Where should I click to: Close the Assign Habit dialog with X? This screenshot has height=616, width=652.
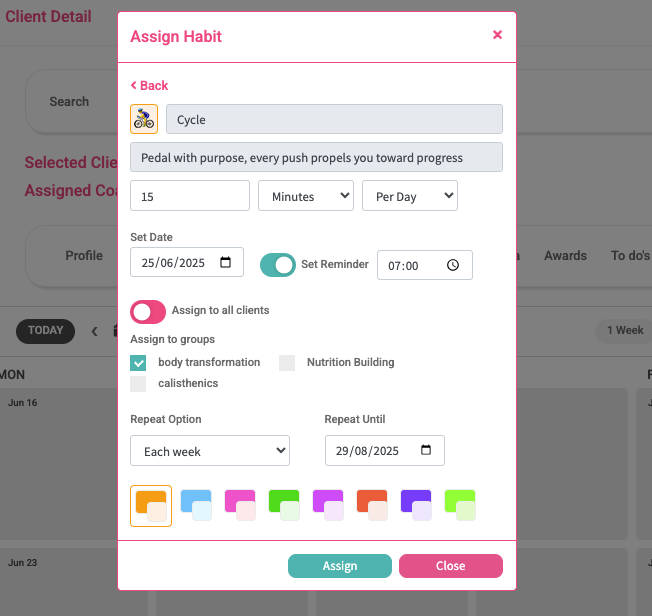point(497,35)
